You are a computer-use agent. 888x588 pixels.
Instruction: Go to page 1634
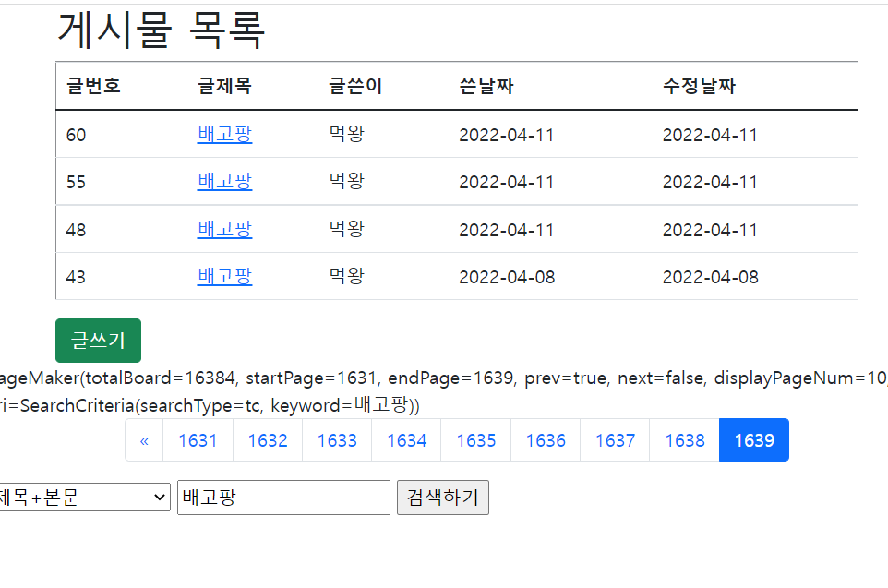click(x=407, y=440)
